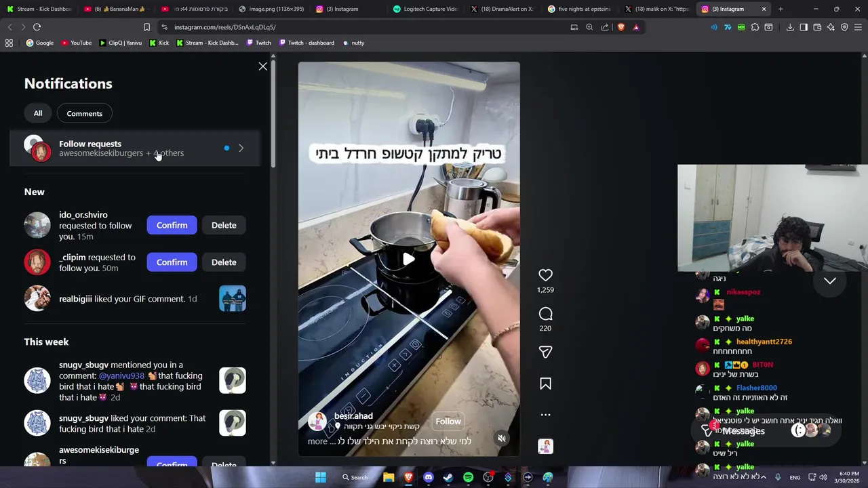The width and height of the screenshot is (868, 488).
Task: Select the All notifications filter
Action: tap(38, 113)
